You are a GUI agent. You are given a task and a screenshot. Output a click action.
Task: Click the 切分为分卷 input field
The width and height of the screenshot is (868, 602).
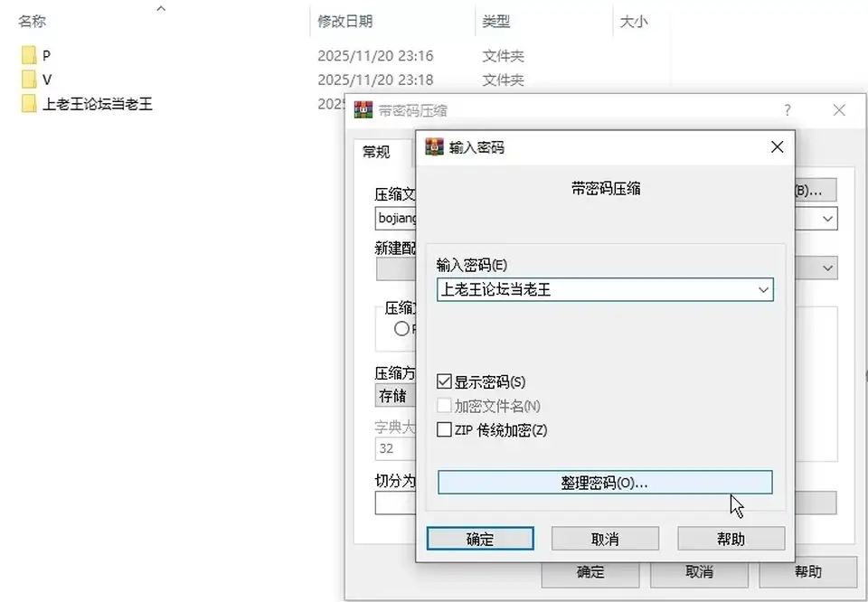click(395, 503)
